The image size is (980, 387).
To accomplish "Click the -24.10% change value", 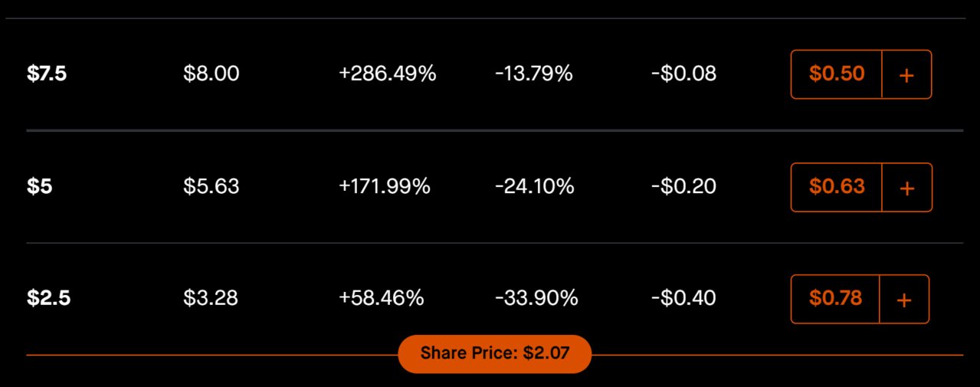I will point(535,187).
